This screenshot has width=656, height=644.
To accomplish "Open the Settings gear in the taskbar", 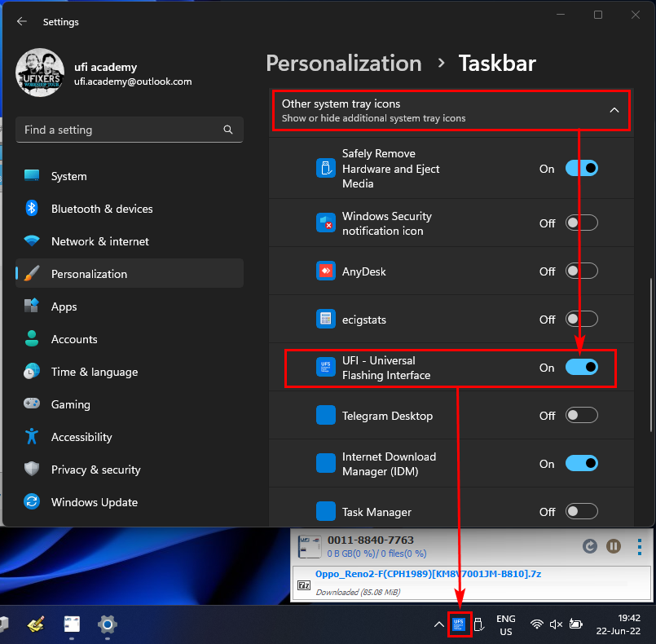I will tap(108, 624).
